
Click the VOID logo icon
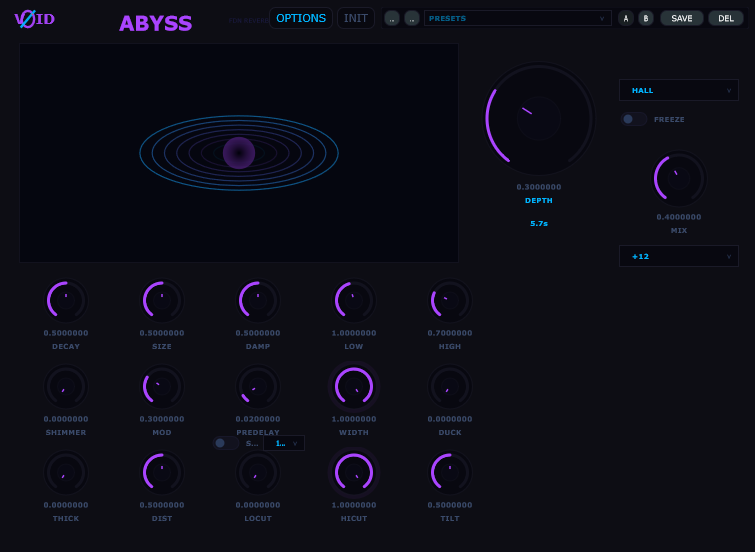(34, 19)
